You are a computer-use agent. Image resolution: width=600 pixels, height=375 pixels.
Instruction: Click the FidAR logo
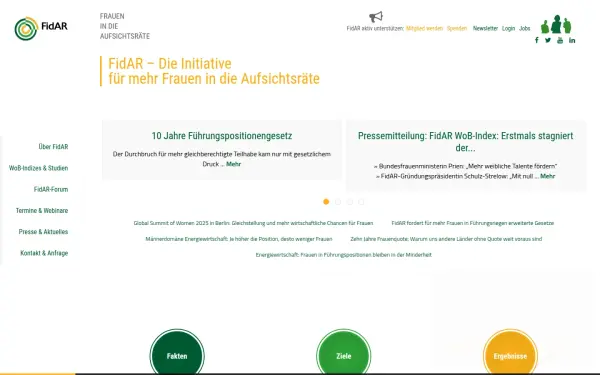point(41,28)
